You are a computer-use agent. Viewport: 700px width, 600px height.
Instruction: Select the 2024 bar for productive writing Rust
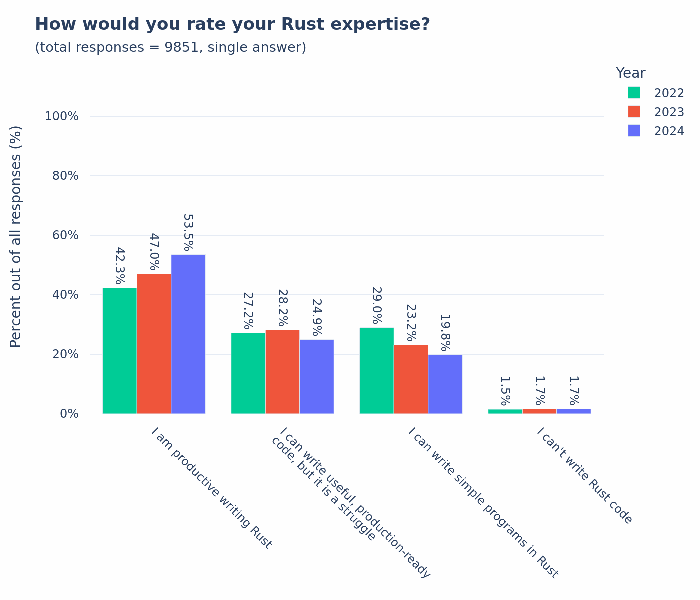(x=188, y=334)
